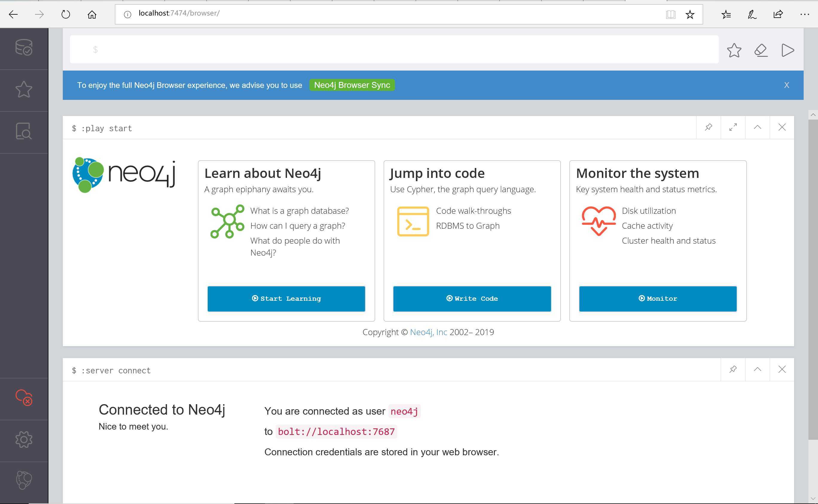Click the green graph nodes icon
Image resolution: width=818 pixels, height=504 pixels.
227,221
